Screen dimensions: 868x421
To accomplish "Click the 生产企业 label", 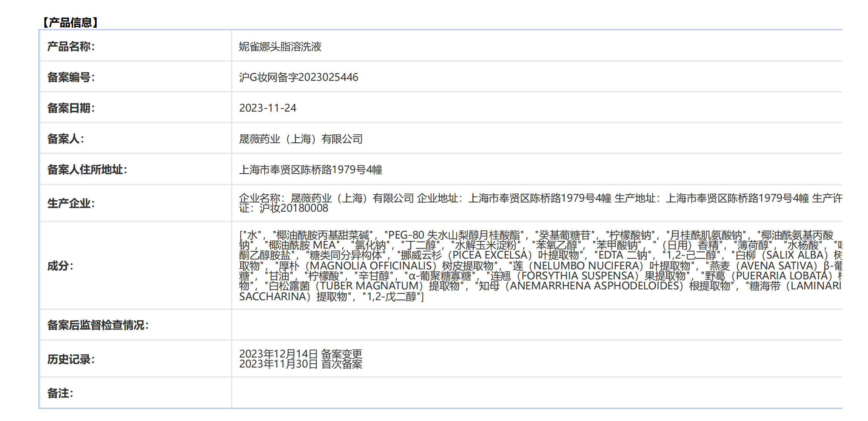I will (71, 204).
